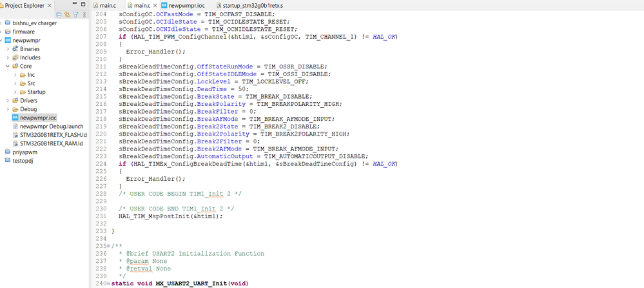Collapse the Core folder
The image size is (644, 288).
click(x=8, y=67)
